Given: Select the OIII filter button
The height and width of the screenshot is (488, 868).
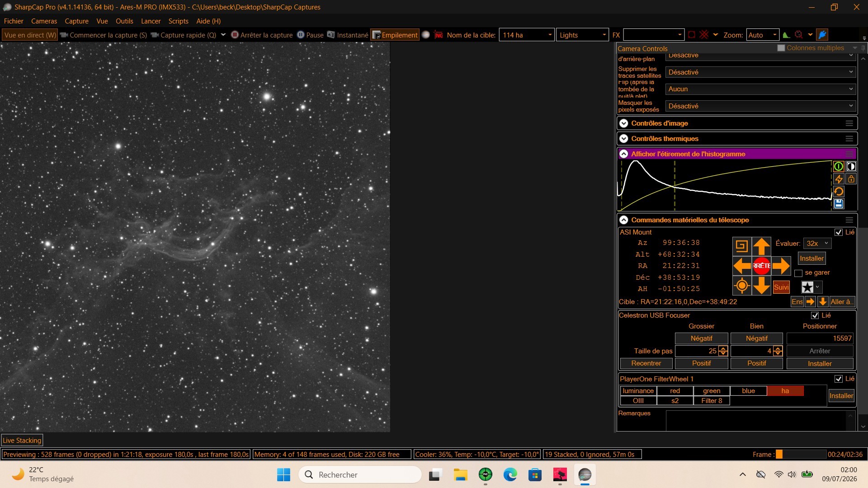Looking at the screenshot, I should click(x=638, y=401).
